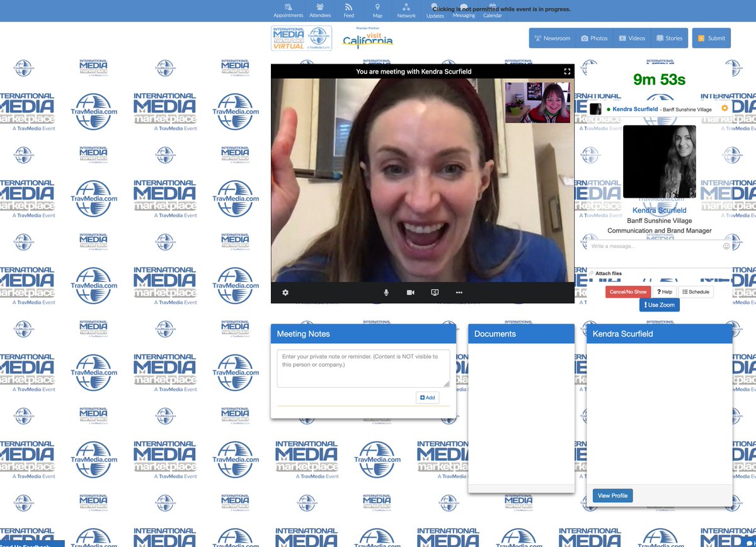Mark meeting as Cancel/No Show

tap(628, 292)
